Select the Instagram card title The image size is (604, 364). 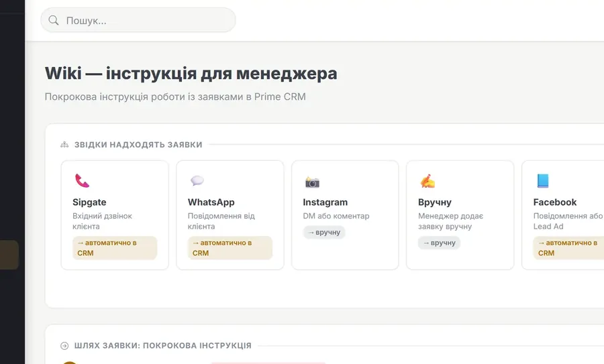[325, 202]
